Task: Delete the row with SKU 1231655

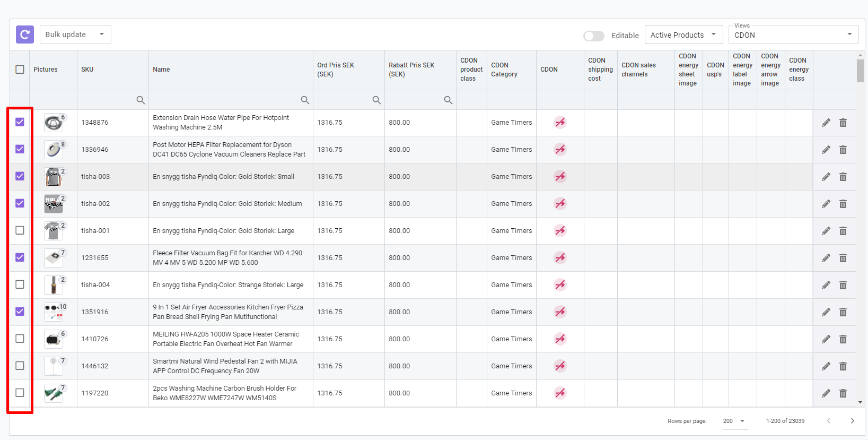Action: click(843, 258)
